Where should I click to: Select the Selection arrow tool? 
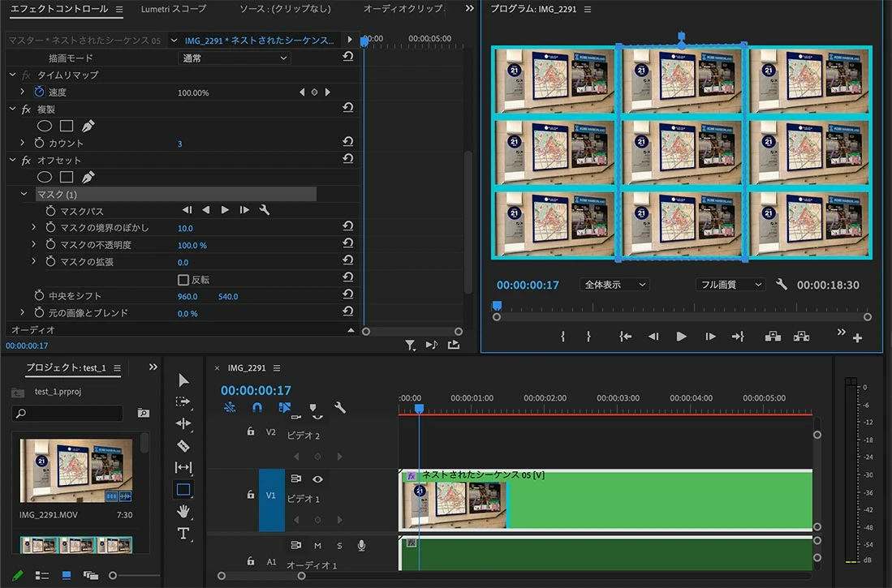183,380
